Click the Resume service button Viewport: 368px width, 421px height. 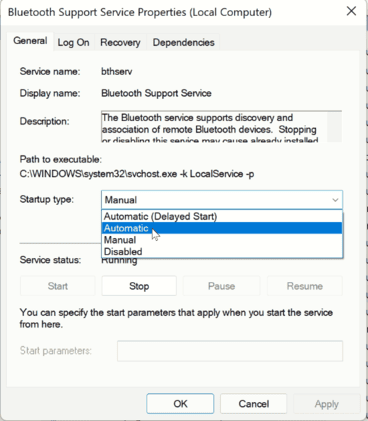tap(305, 286)
